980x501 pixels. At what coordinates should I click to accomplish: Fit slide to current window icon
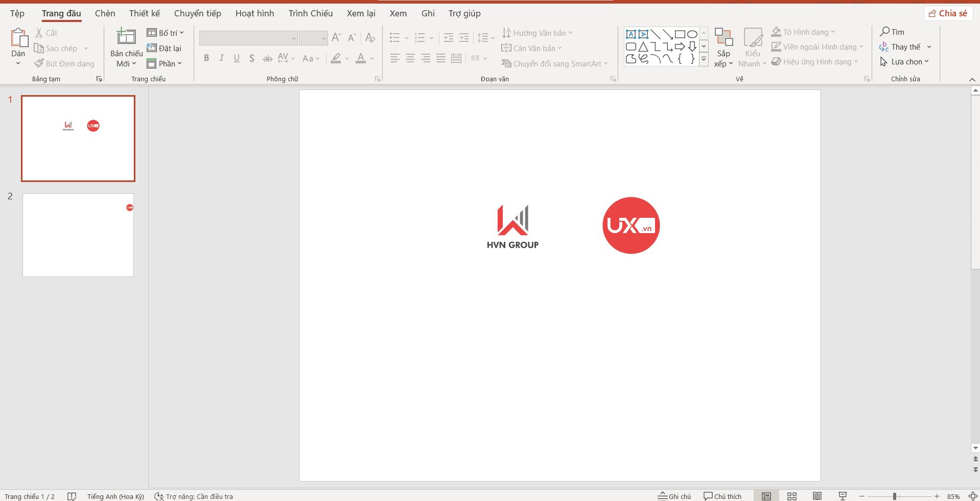pos(973,496)
